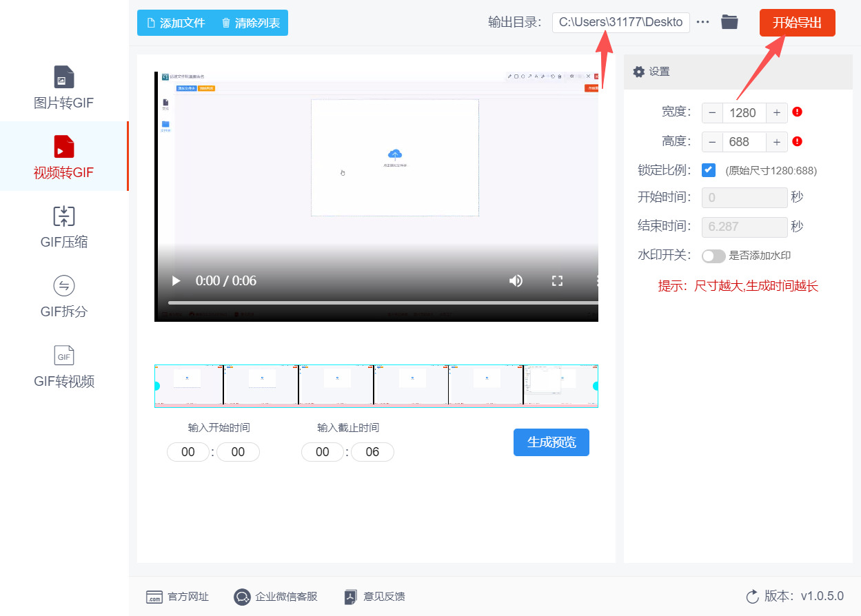Viewport: 861px width, 616px height.
Task: Click the plus stepper beside 高度
Action: (777, 141)
